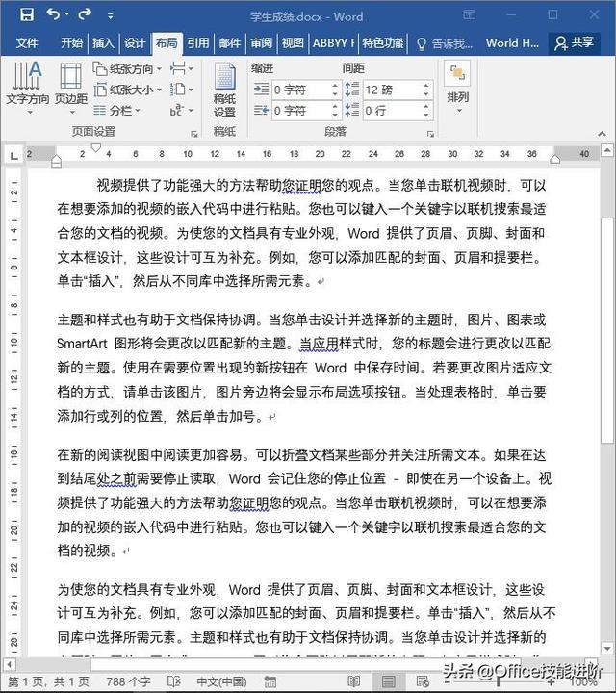616x693 pixels.
Task: Click the spacing after field 0 行
Action: coord(392,110)
